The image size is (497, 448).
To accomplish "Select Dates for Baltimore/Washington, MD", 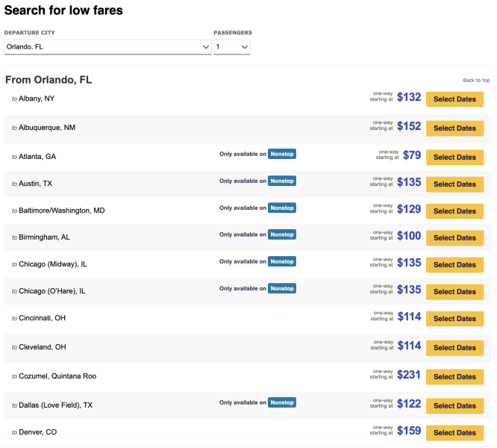I will click(x=454, y=211).
